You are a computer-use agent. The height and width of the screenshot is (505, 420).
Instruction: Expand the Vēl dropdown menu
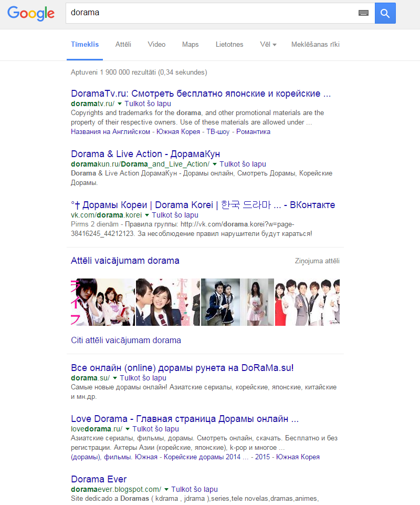tap(268, 45)
